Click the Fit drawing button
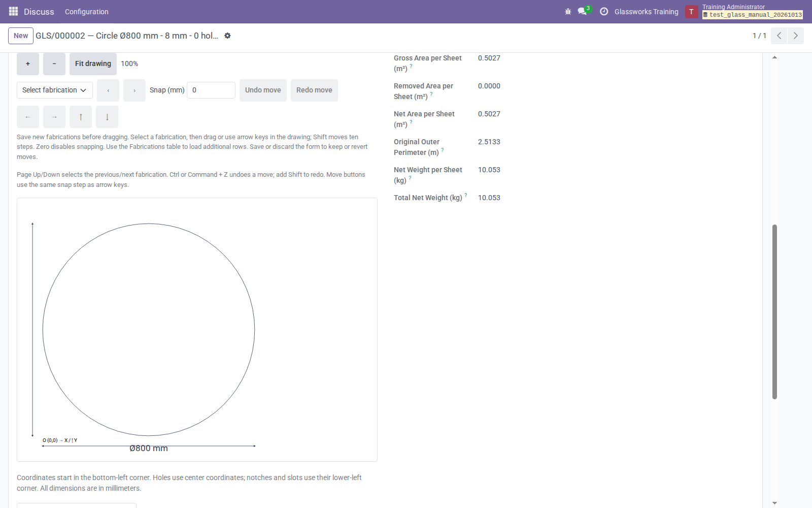Viewport: 812px width, 508px height. pos(93,64)
